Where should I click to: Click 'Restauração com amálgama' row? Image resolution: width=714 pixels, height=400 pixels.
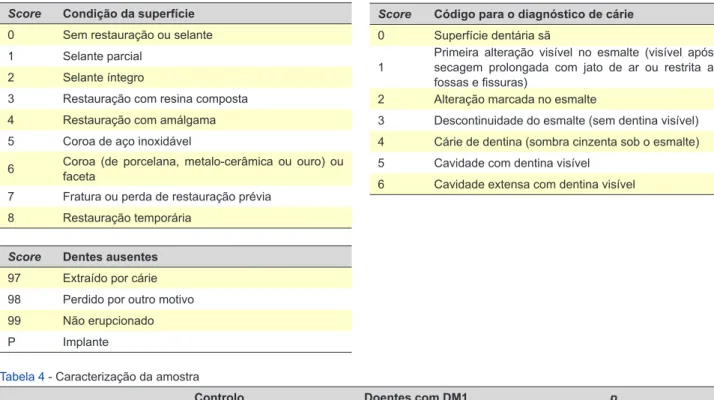[176, 120]
